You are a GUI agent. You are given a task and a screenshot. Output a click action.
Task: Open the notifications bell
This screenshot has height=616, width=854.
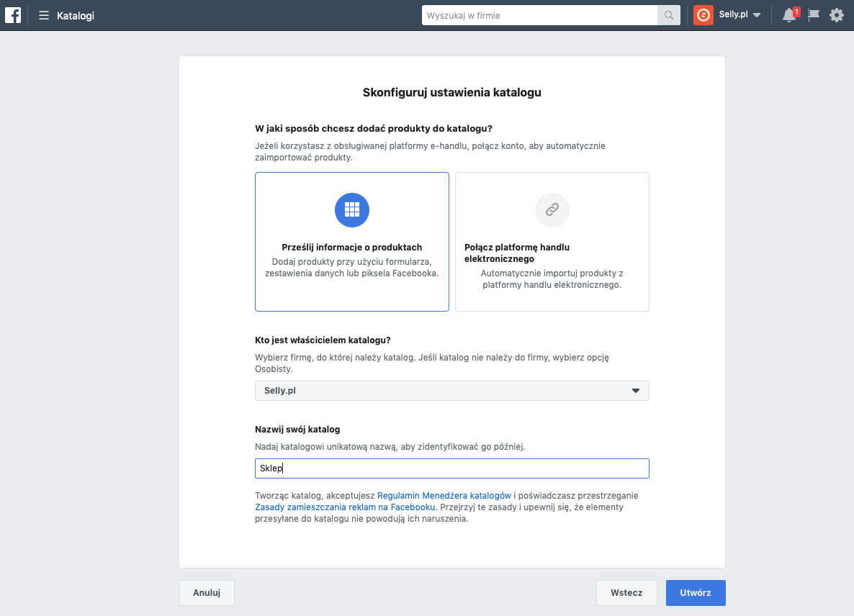(x=789, y=15)
